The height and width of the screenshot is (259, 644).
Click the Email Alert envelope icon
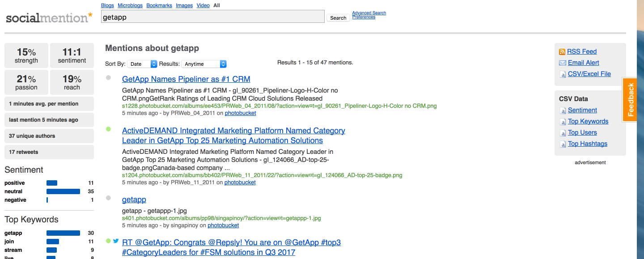[563, 63]
